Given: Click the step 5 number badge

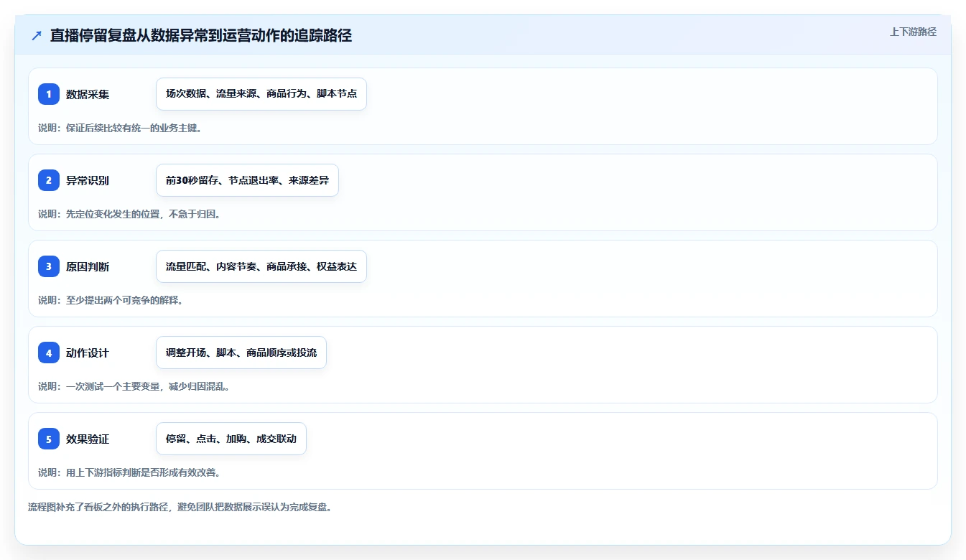Looking at the screenshot, I should 49,439.
